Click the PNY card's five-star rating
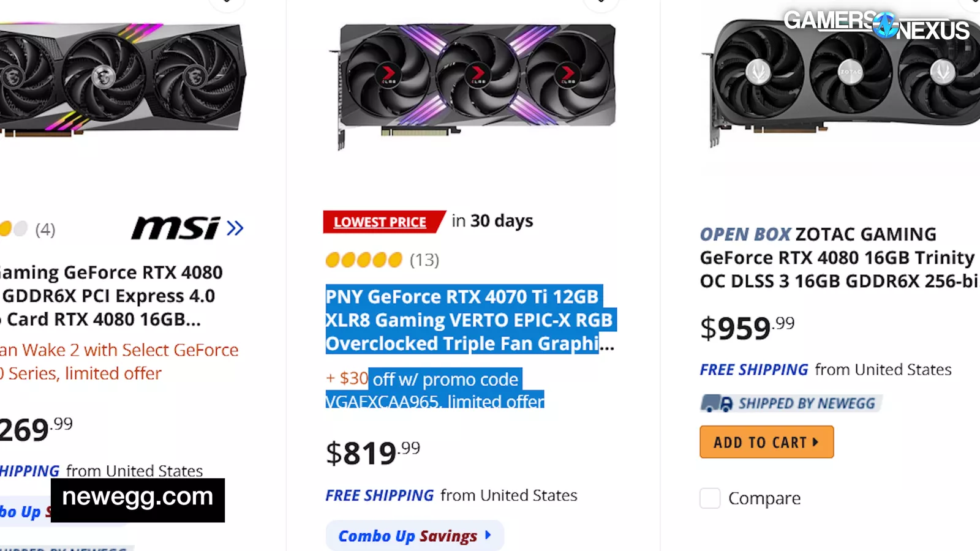980x551 pixels. click(x=364, y=260)
